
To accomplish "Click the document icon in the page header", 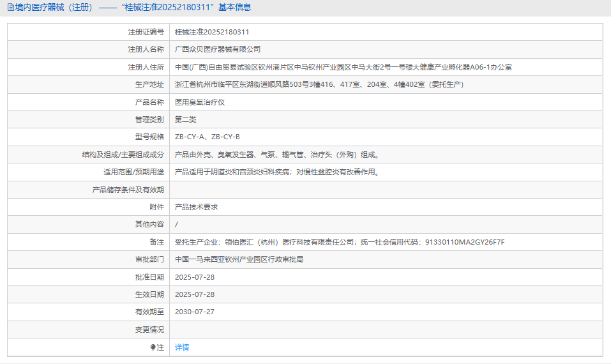I will coord(10,8).
